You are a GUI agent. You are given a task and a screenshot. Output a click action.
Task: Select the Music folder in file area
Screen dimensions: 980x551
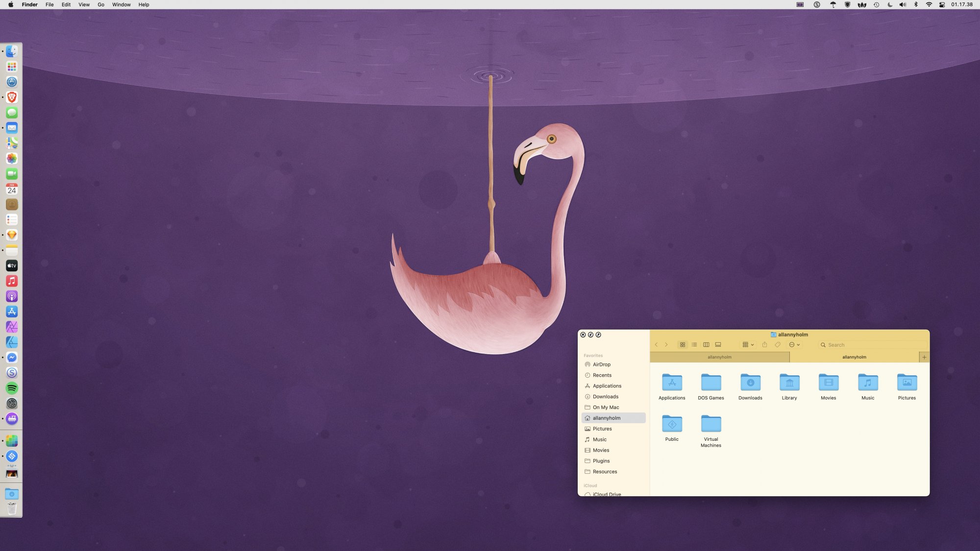(868, 382)
